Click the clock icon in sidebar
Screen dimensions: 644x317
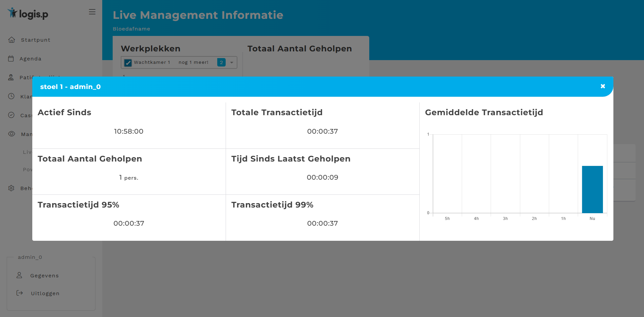(11, 96)
